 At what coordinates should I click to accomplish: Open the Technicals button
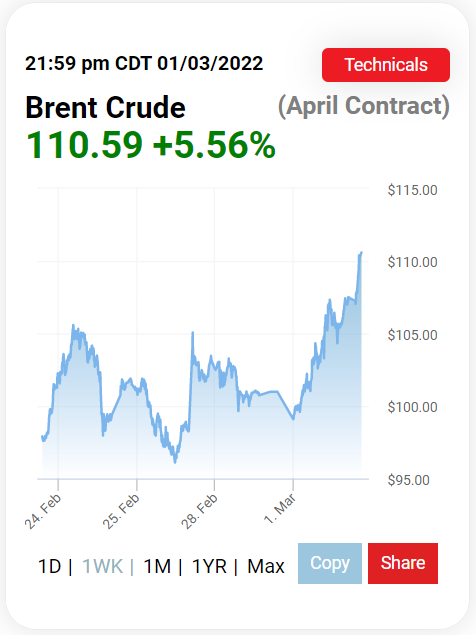click(x=386, y=65)
